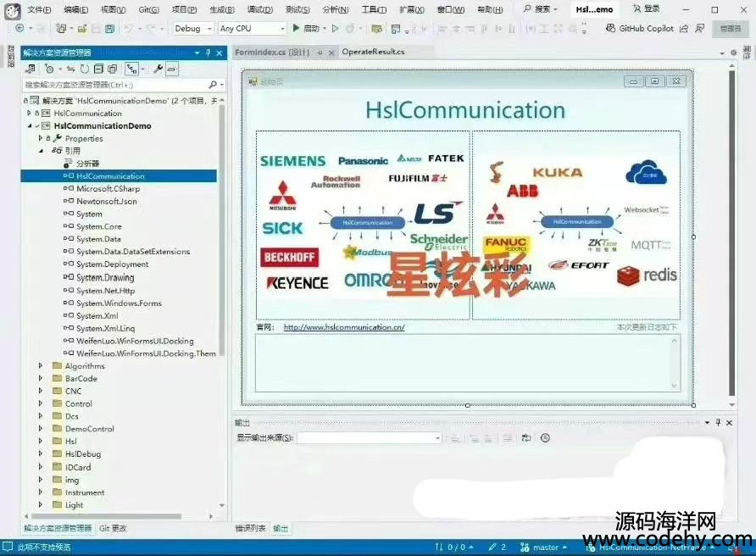The width and height of the screenshot is (756, 556).
Task: Expand the Algorithms folder
Action: (41, 365)
